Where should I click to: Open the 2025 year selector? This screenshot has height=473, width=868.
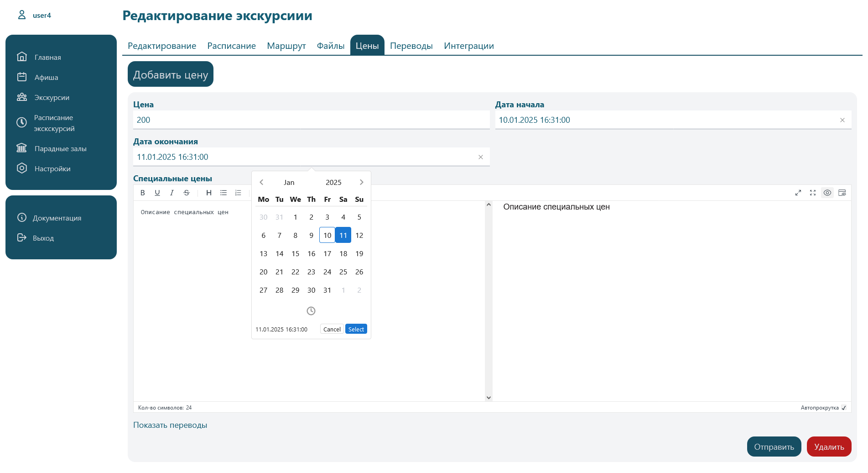(333, 182)
